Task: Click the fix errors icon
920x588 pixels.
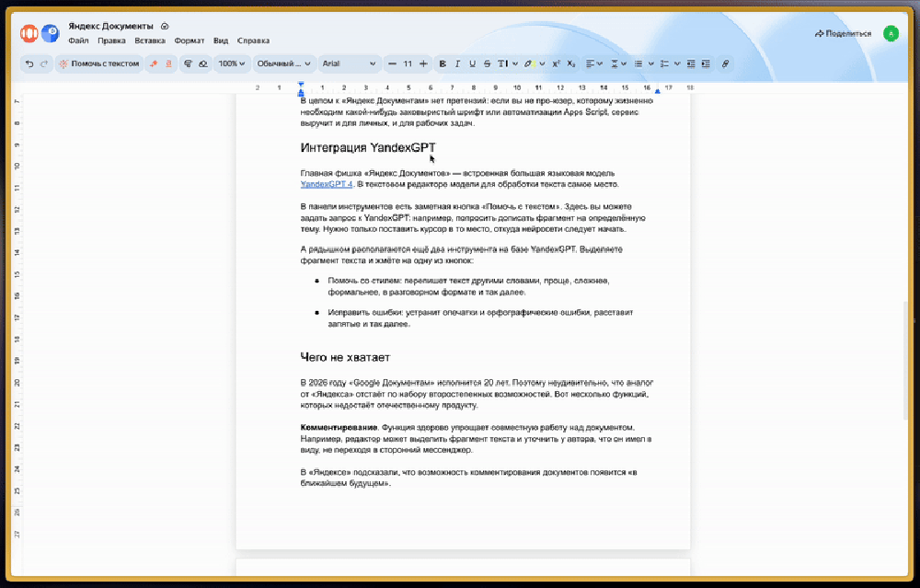Action: pos(168,64)
